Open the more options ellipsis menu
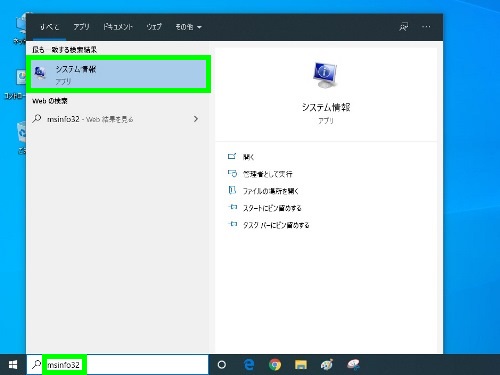Viewport: 500px width, 375px height. [x=426, y=27]
